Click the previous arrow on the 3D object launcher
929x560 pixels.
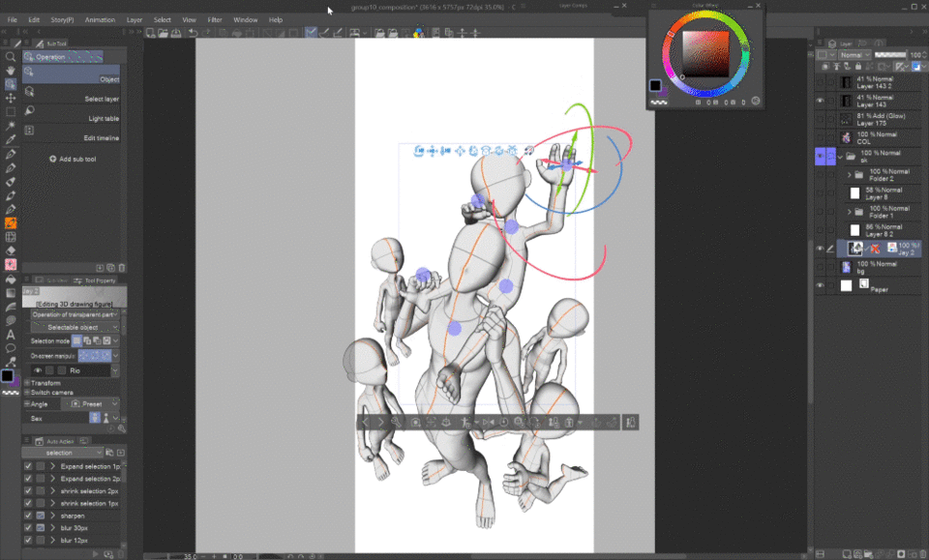(366, 422)
